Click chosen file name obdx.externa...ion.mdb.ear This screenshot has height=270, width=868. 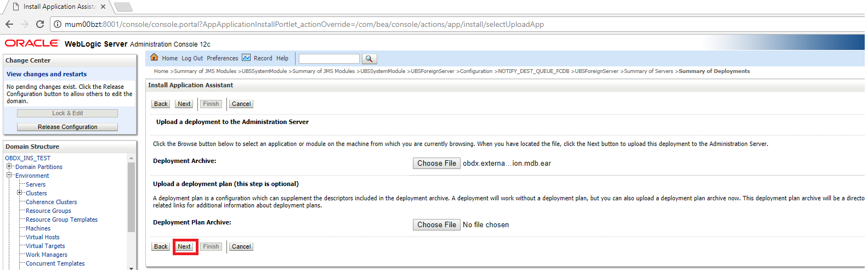click(x=507, y=164)
